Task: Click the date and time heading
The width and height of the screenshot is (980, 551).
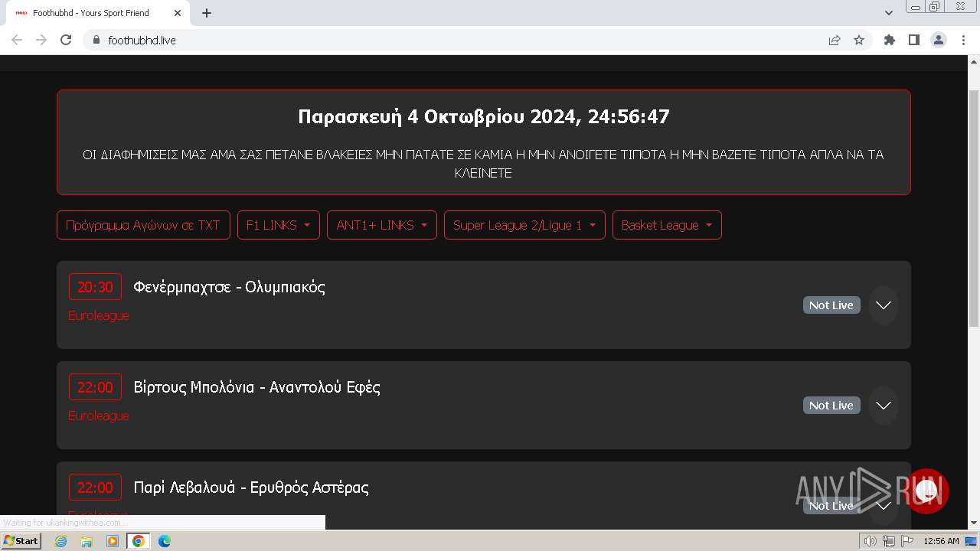Action: (x=484, y=116)
